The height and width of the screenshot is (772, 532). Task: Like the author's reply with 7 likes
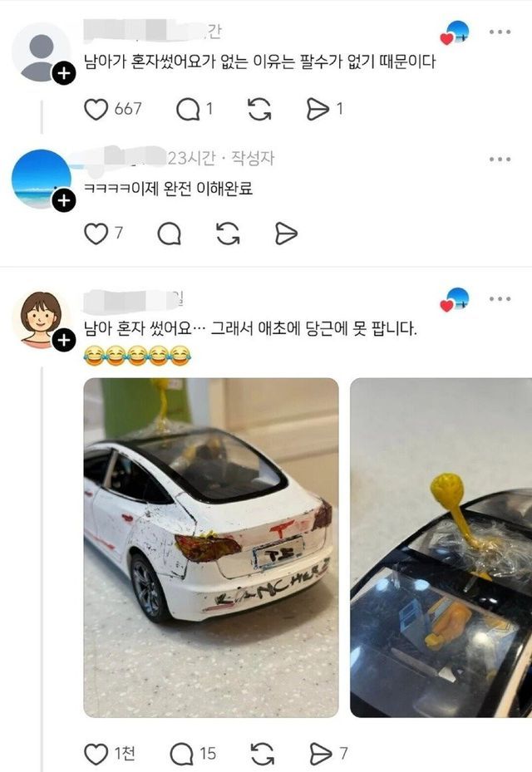(96, 234)
